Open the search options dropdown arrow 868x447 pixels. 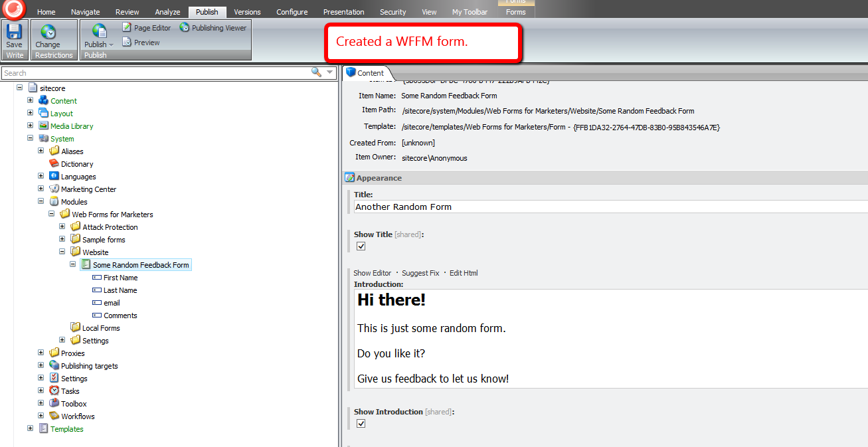(x=329, y=72)
